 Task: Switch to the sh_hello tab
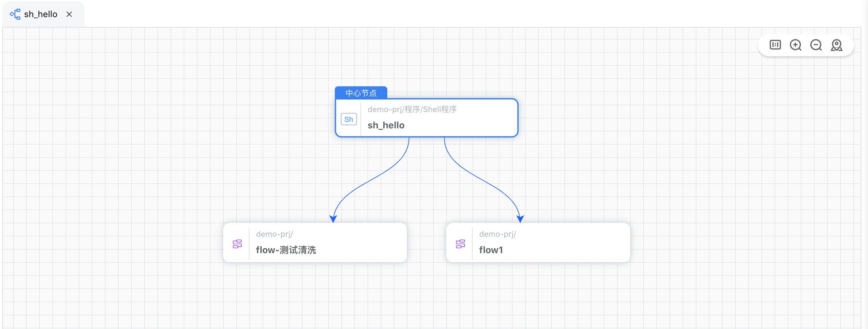[40, 14]
